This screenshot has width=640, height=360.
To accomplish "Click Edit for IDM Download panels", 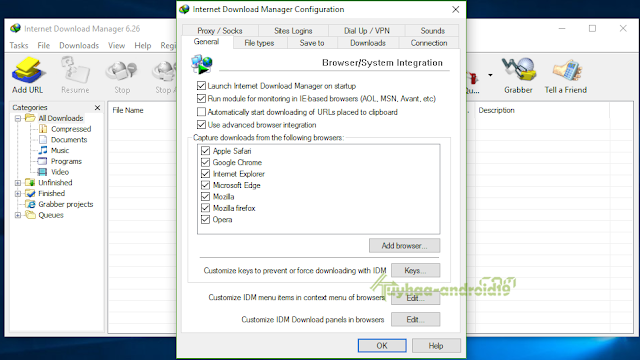I will coord(416,319).
